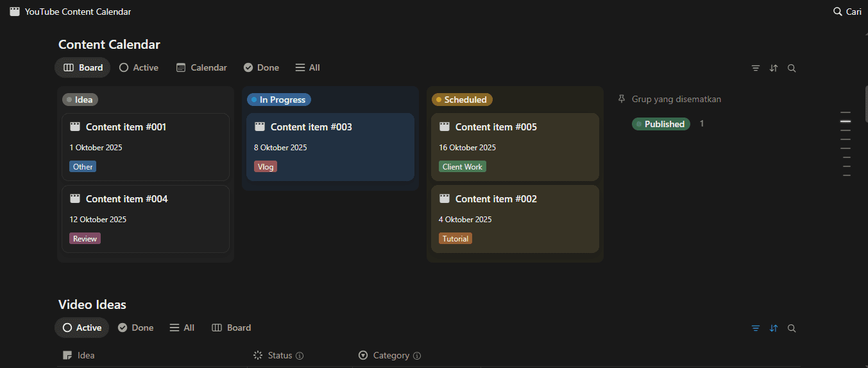
Task: Click the sort icon in Content Calendar toolbar
Action: click(774, 68)
